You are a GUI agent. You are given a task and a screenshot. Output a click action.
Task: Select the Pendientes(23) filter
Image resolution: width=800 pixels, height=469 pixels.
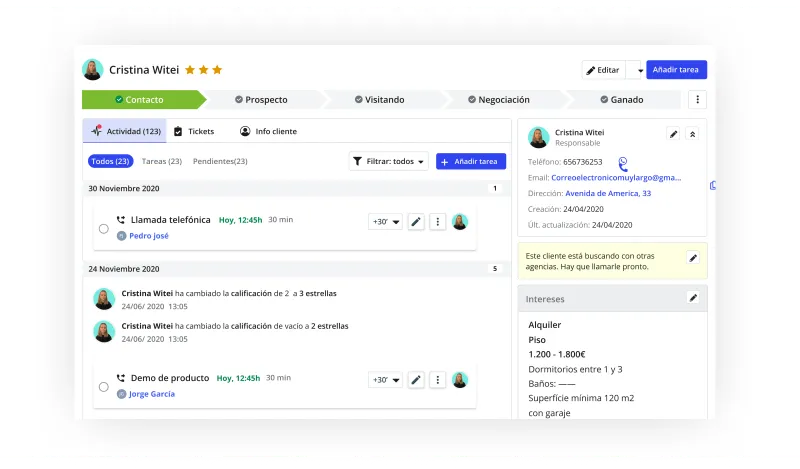(220, 161)
